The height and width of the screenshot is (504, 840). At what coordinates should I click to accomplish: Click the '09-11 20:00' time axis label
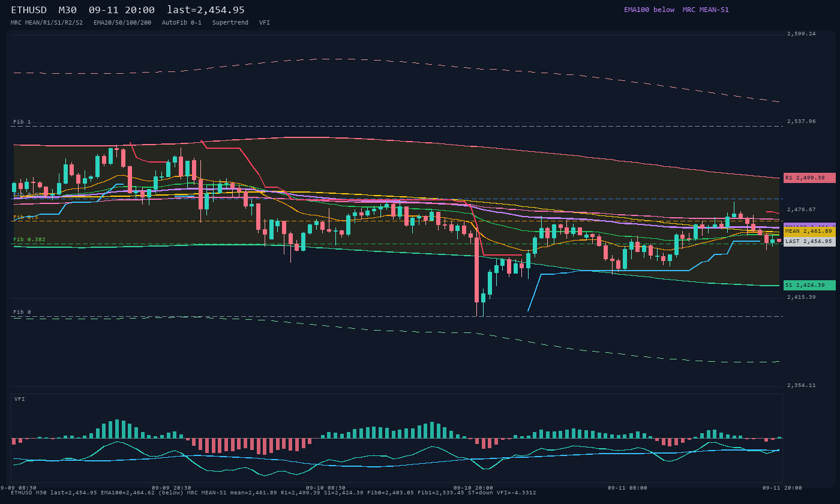[x=782, y=488]
